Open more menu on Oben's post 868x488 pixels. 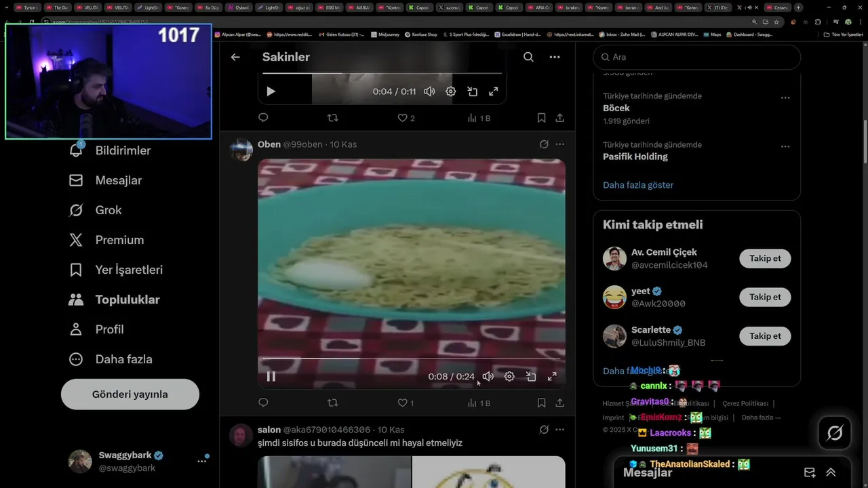560,144
